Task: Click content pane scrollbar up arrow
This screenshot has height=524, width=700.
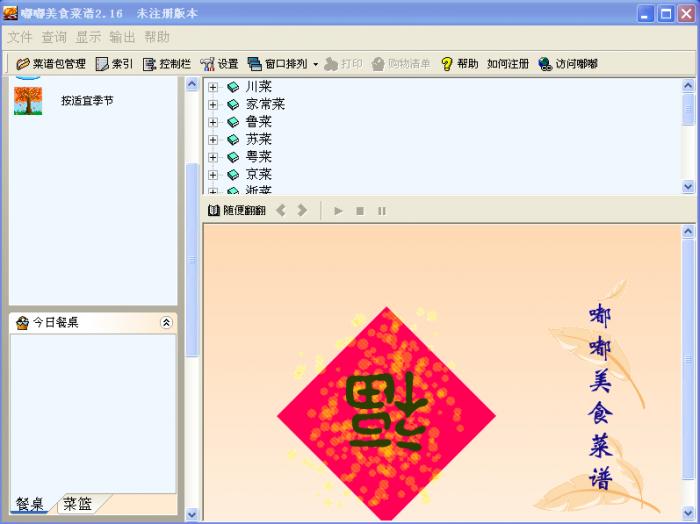Action: [x=688, y=231]
